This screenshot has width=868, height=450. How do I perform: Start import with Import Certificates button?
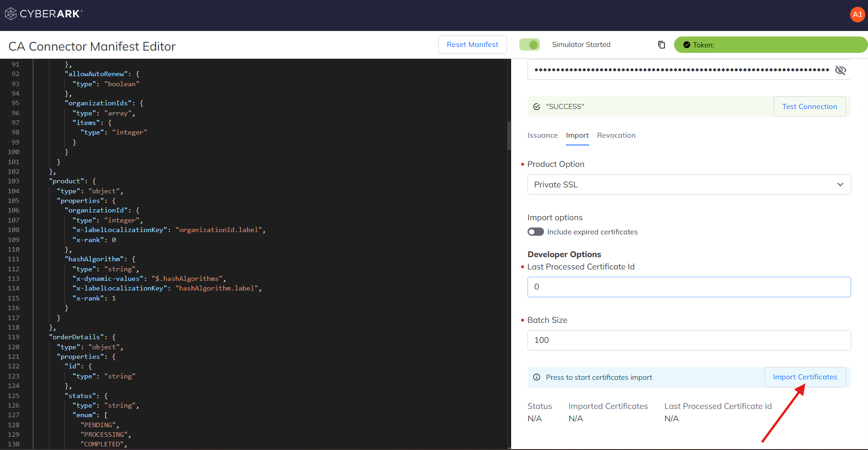(805, 378)
